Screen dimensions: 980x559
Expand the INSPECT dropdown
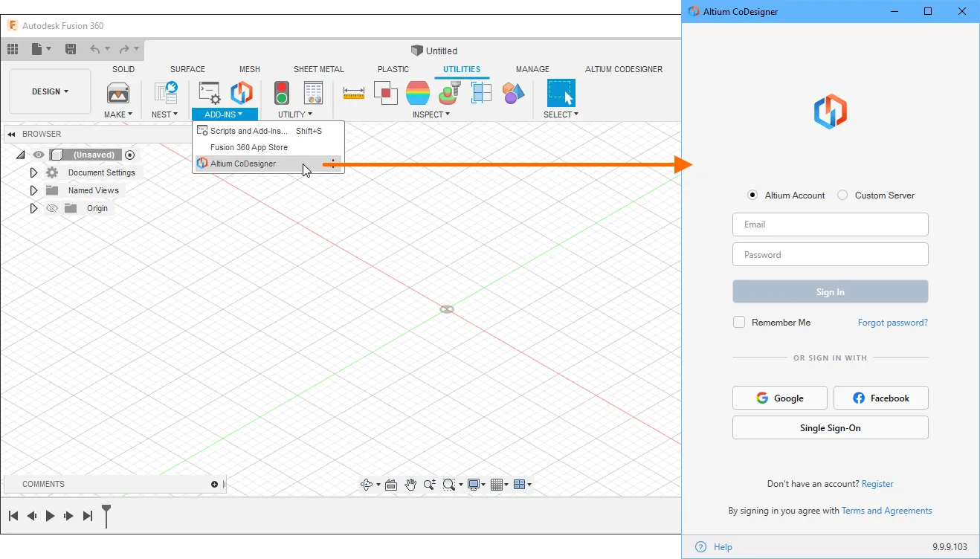431,114
